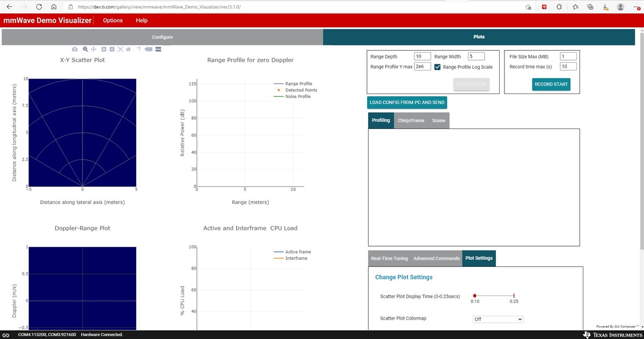This screenshot has height=339, width=644.
Task: Click LOAD CONFIG FROM PC AND SEND
Action: point(407,102)
